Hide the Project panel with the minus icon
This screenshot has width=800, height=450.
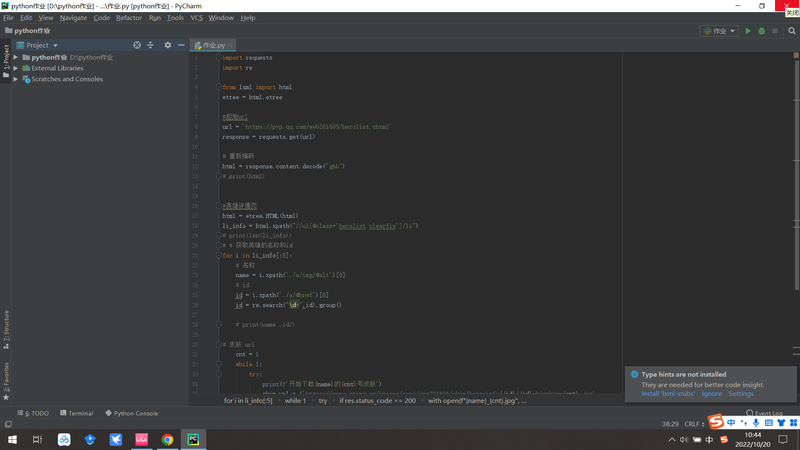pos(181,45)
